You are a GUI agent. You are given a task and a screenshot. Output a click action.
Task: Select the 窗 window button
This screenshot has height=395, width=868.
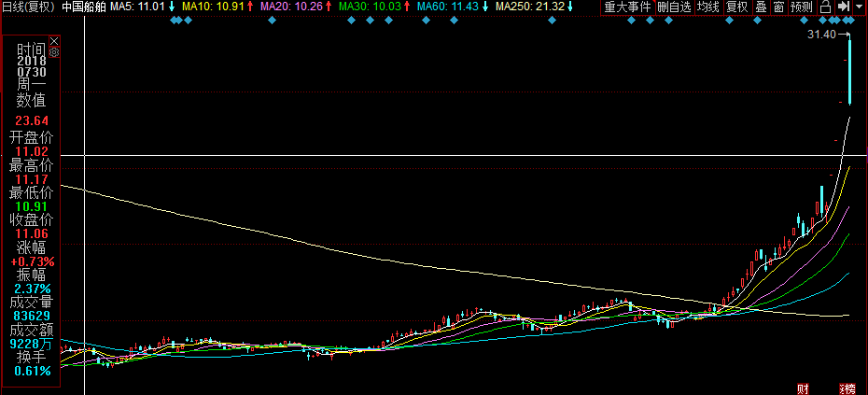tap(779, 7)
